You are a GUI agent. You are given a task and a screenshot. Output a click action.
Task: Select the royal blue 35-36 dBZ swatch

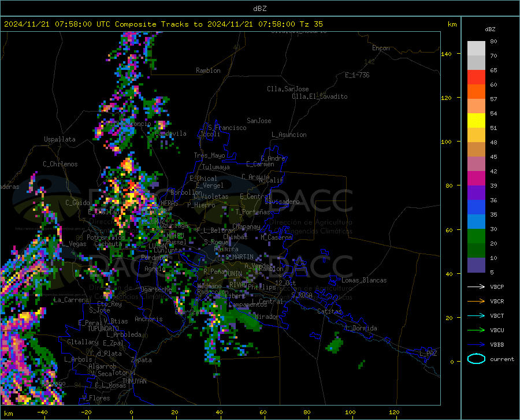coord(476,207)
